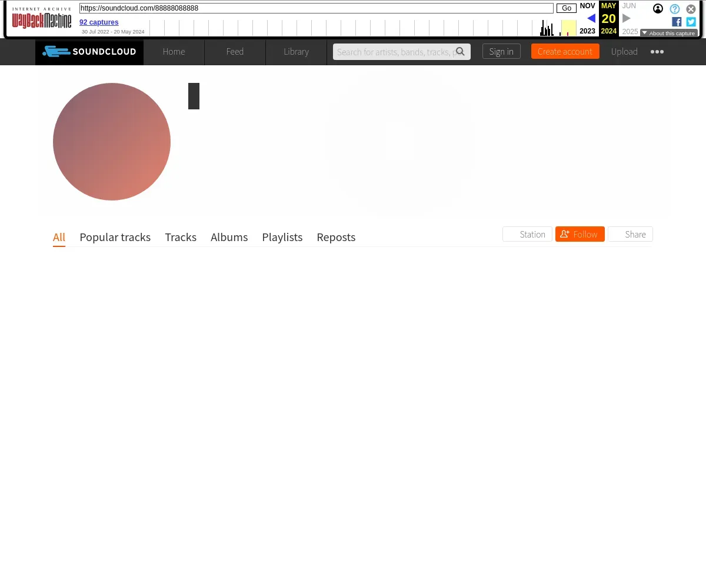Image resolution: width=706 pixels, height=588 pixels.
Task: Open the Upload link
Action: click(x=624, y=52)
